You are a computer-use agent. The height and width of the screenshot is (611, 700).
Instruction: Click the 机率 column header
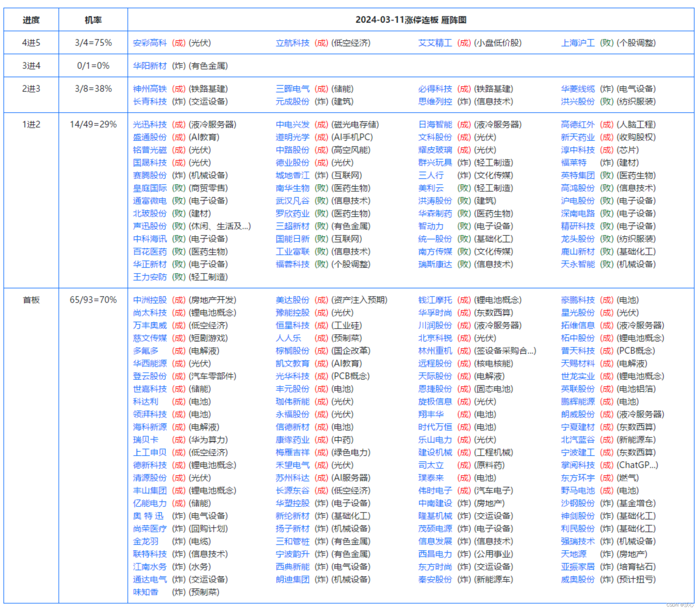[93, 20]
